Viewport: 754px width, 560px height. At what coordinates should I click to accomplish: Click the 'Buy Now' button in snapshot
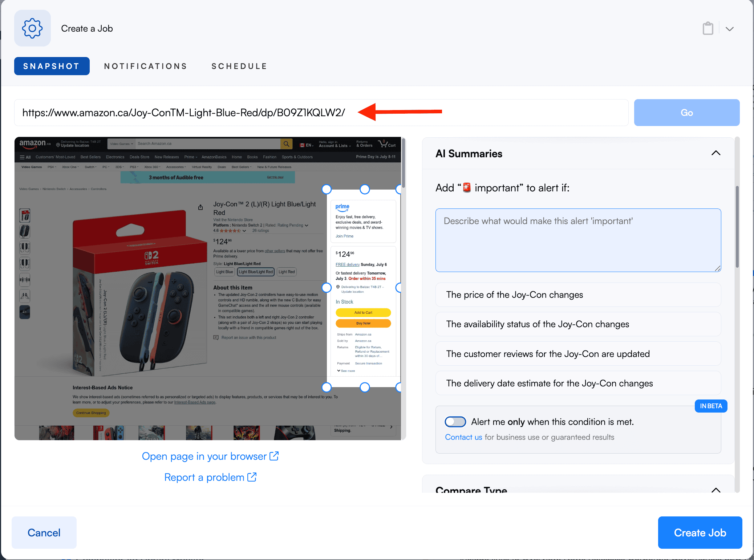[363, 323]
